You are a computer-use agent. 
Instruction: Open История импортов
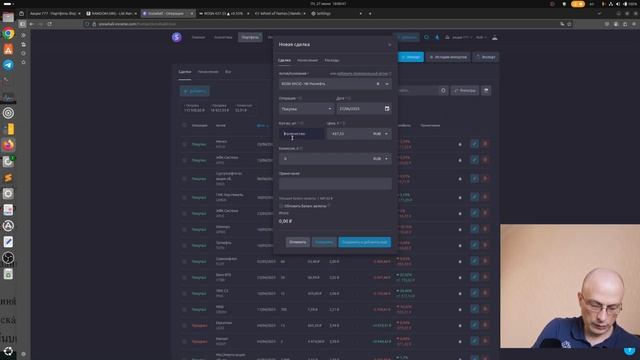(448, 57)
